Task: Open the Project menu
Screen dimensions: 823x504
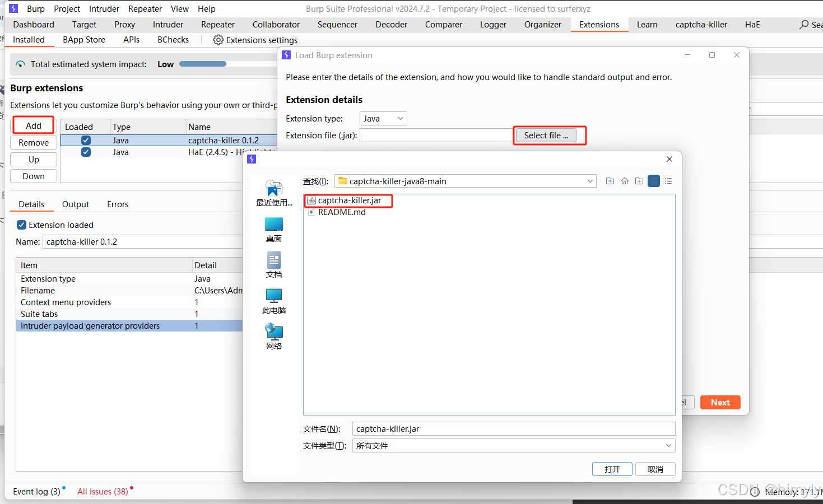Action: 67,8
